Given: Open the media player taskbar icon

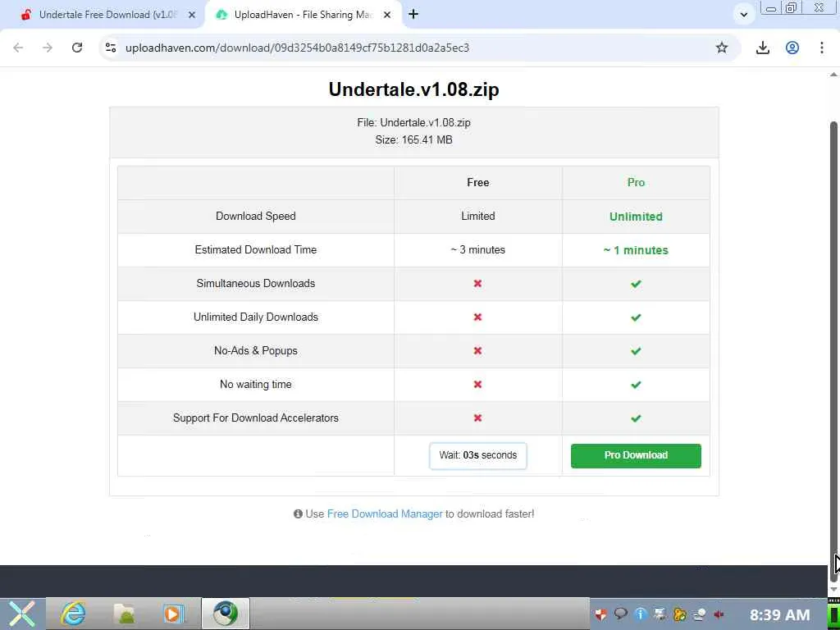Looking at the screenshot, I should (x=173, y=614).
